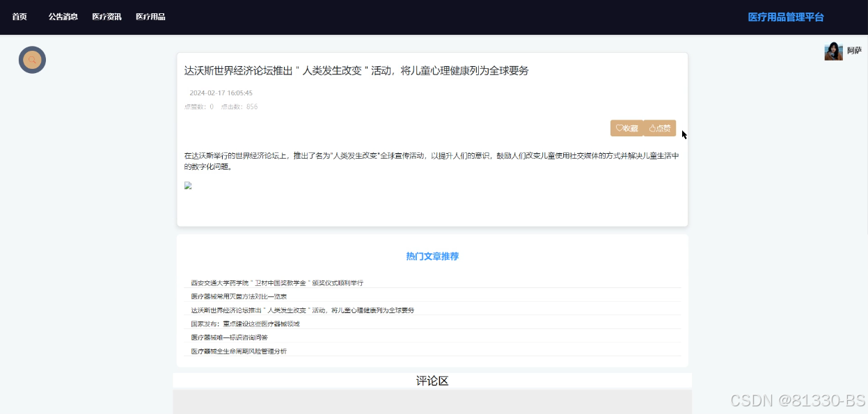Click the article body paragraph
This screenshot has width=868, height=414.
pyautogui.click(x=432, y=161)
